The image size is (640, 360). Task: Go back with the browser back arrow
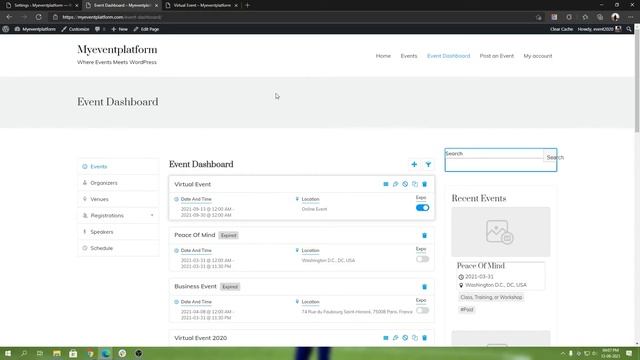click(x=9, y=17)
